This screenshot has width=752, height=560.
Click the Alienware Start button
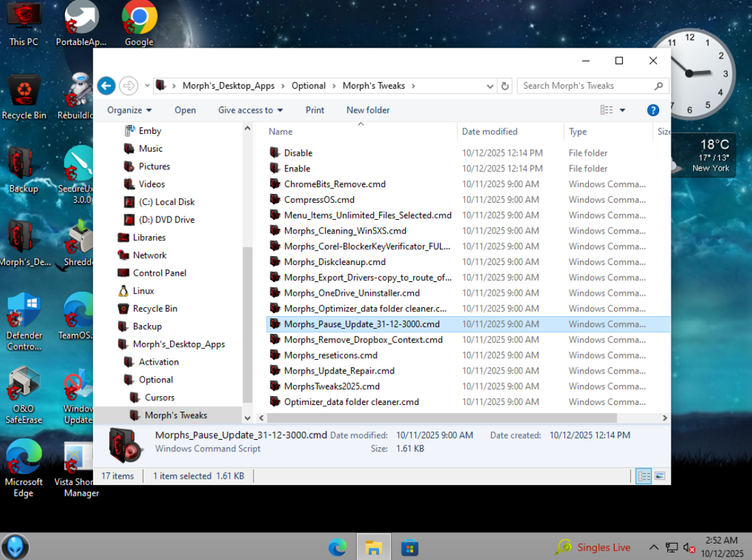tap(15, 547)
